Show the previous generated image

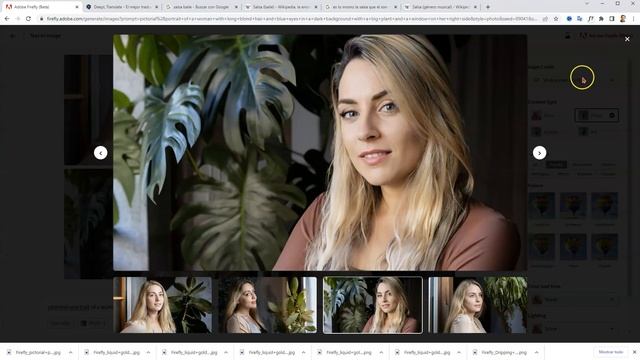[x=100, y=153]
